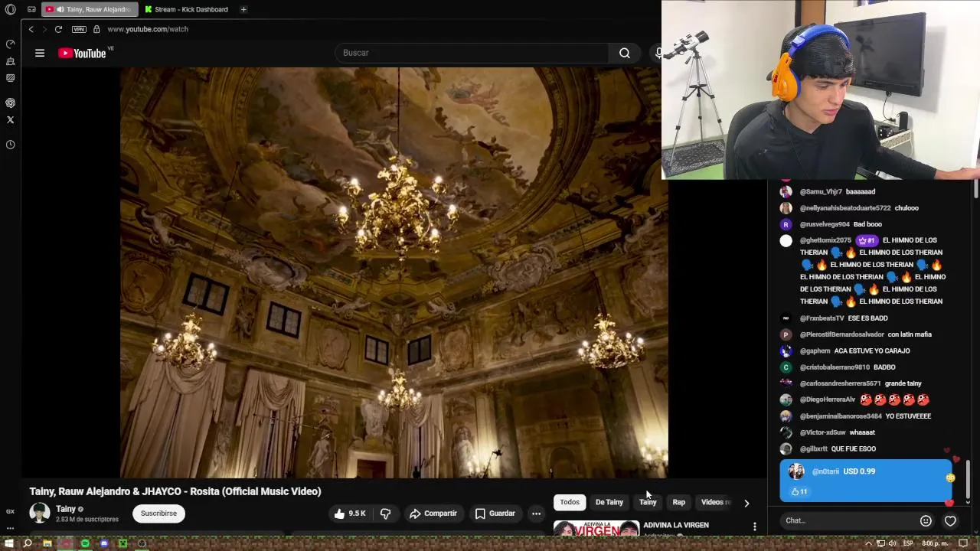The image size is (980, 551).
Task: Open Spotify from the taskbar
Action: point(85,543)
